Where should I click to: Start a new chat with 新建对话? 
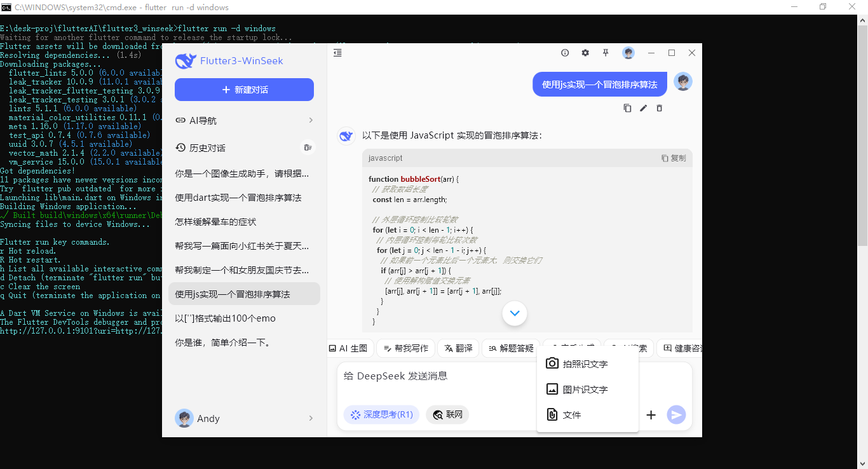[x=244, y=90]
